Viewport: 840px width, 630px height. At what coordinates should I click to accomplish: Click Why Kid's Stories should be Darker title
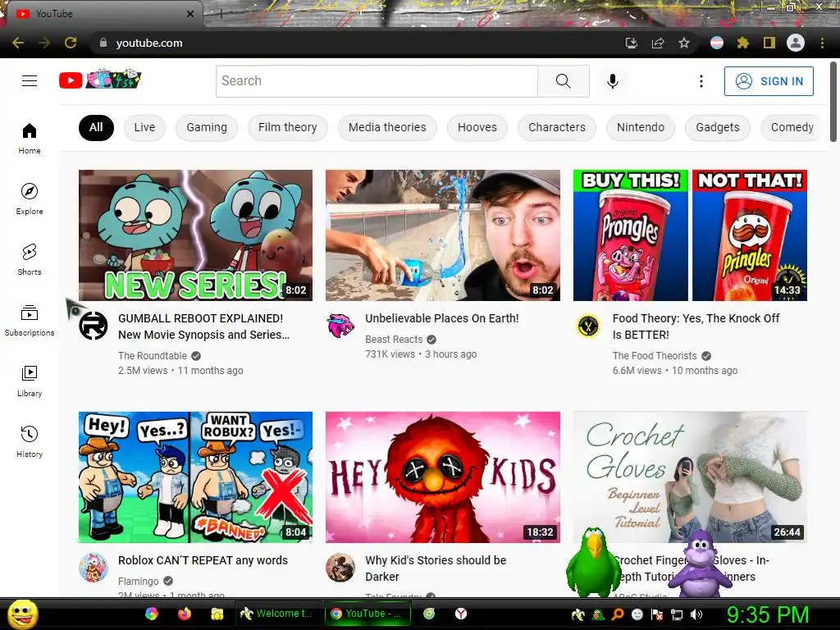[x=436, y=568]
